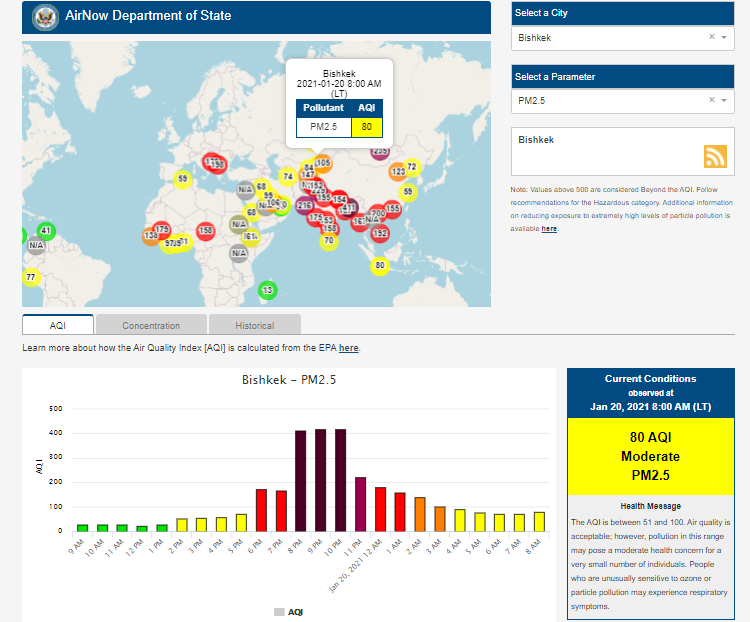
Task: Select the yellow map marker labeled 80
Action: tap(379, 265)
